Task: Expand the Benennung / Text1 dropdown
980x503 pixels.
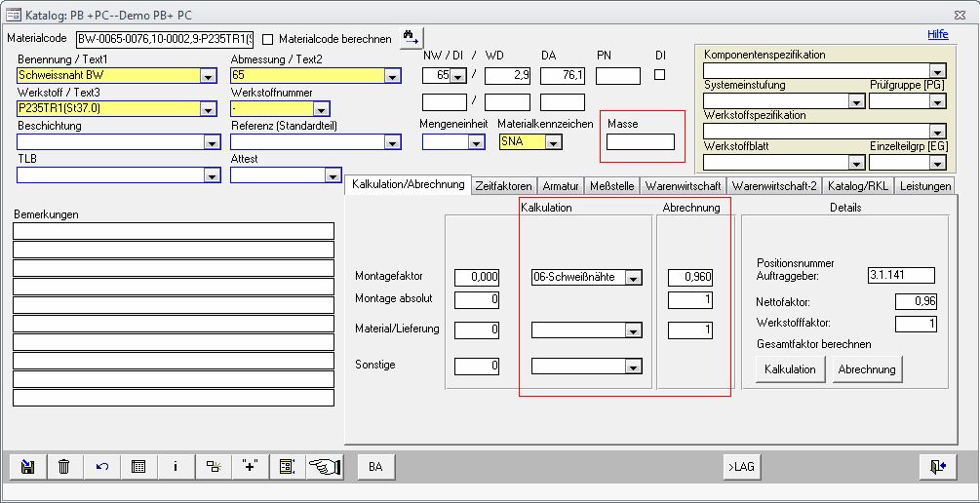Action: tap(208, 76)
